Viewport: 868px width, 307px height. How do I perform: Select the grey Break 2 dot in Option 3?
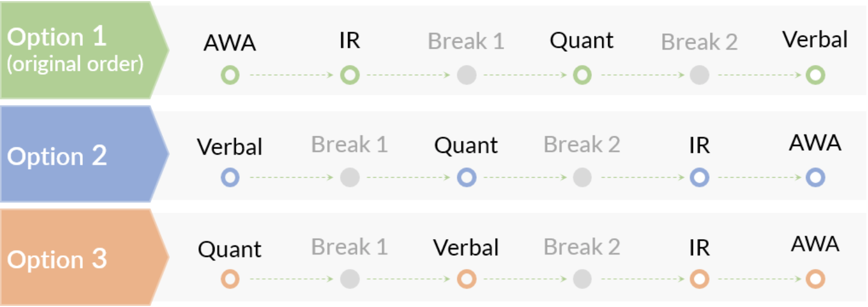582,279
